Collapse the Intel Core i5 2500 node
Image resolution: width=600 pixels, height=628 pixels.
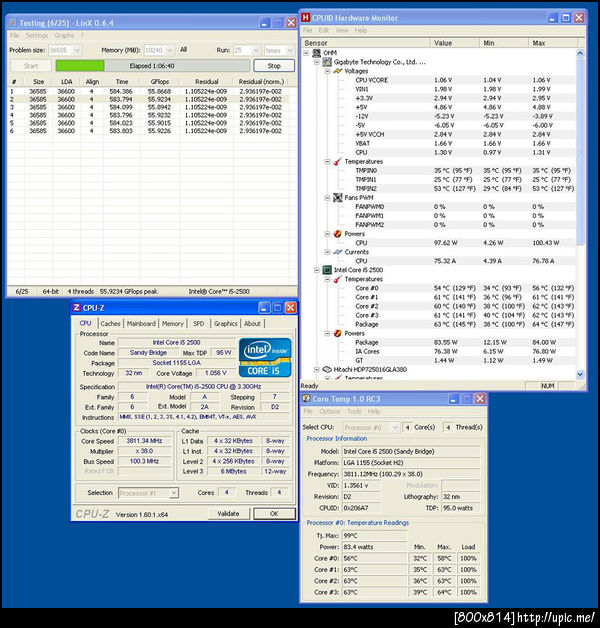(x=317, y=270)
